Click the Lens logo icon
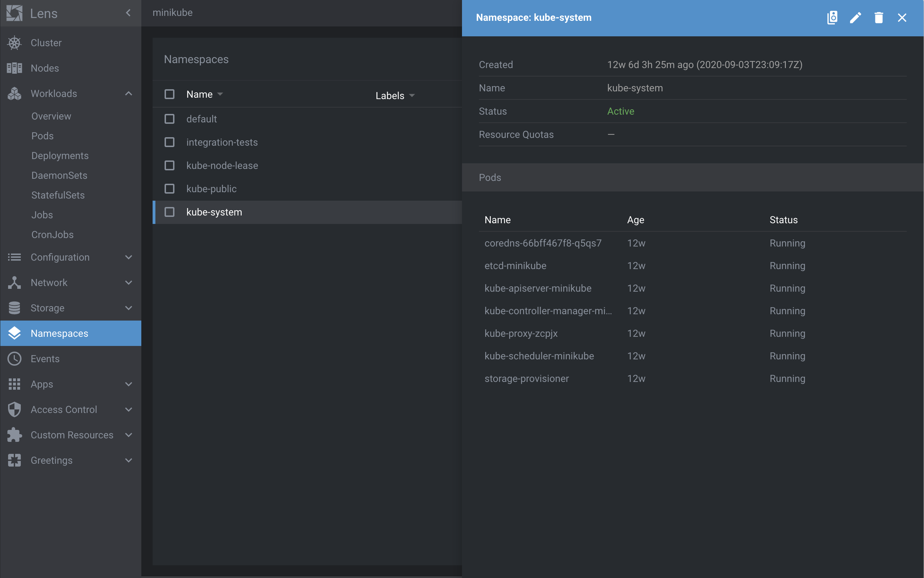The height and width of the screenshot is (578, 924). click(14, 13)
